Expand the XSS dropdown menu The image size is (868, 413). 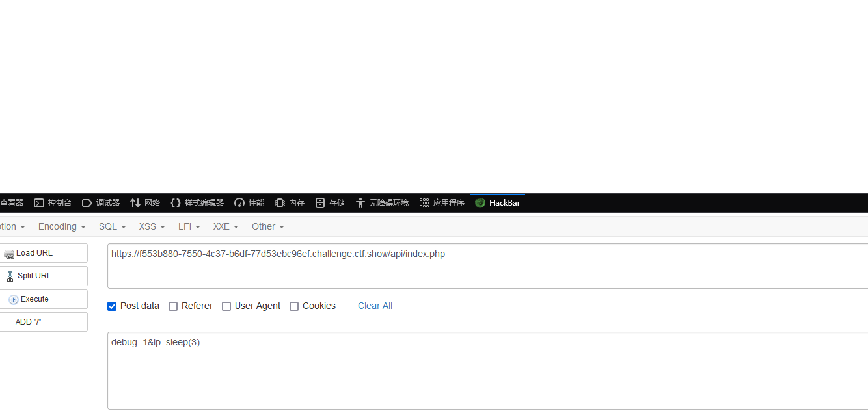tap(152, 226)
